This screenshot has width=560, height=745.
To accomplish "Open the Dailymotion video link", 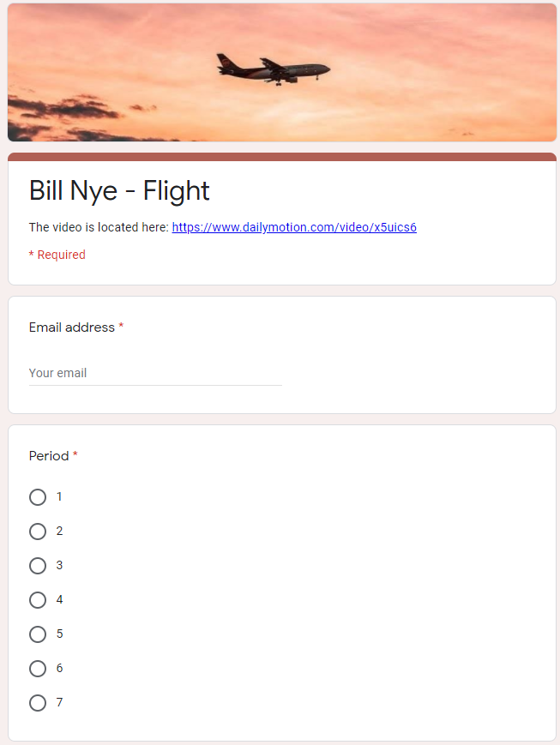I will [293, 227].
